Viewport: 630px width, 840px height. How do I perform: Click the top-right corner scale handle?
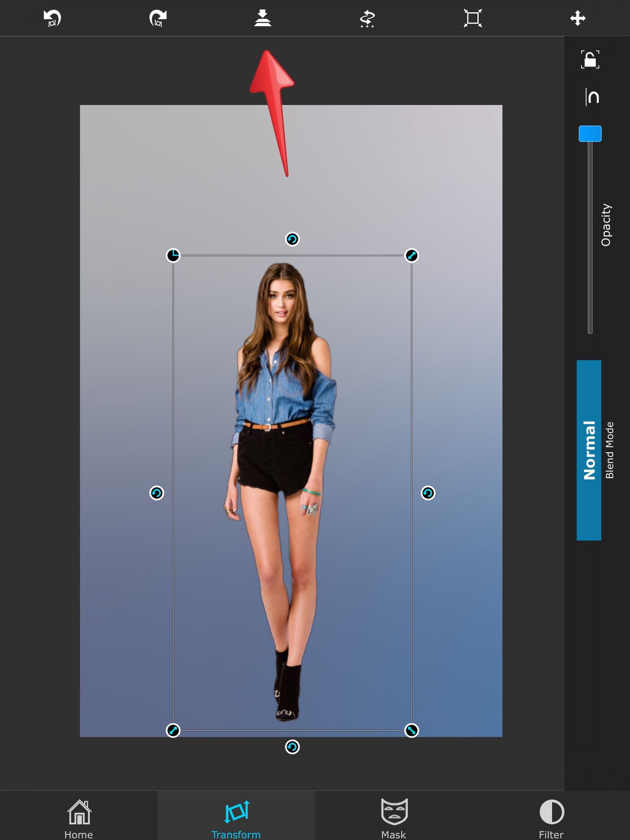click(x=412, y=255)
